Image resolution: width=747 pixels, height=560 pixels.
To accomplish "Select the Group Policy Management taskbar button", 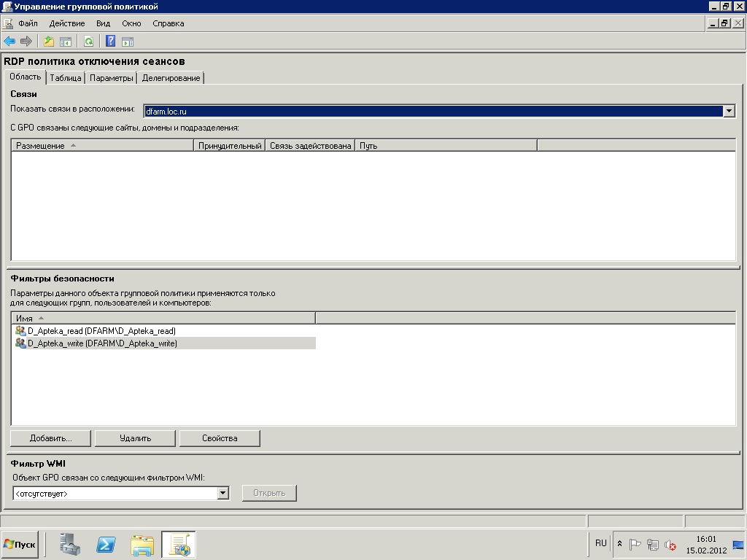I will pos(179,544).
